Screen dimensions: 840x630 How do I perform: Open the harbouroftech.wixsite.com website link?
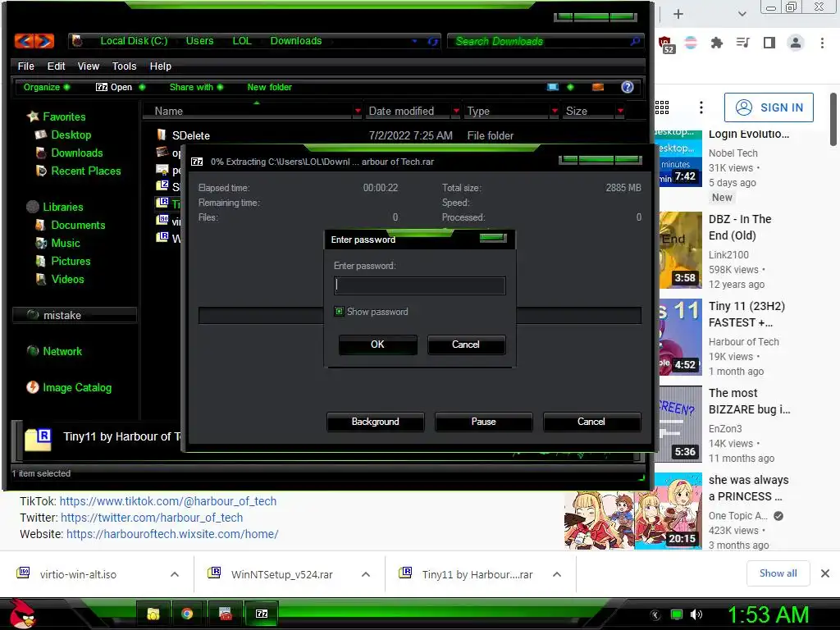[x=172, y=534]
